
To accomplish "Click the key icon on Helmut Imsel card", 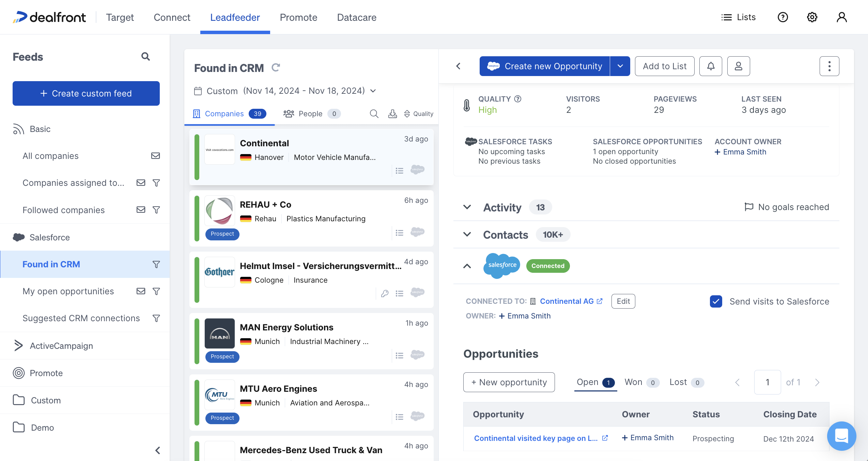I will [385, 293].
